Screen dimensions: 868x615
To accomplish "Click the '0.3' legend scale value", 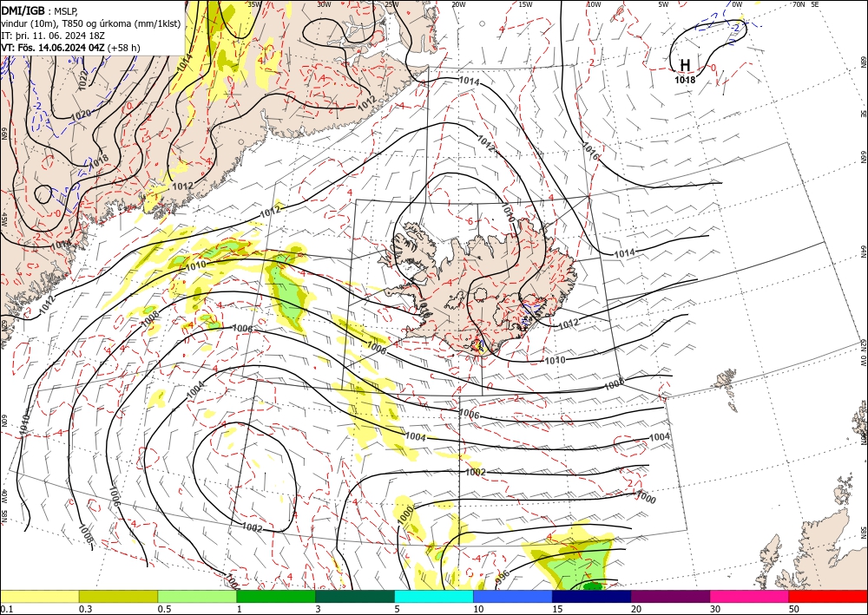I will pos(85,609).
